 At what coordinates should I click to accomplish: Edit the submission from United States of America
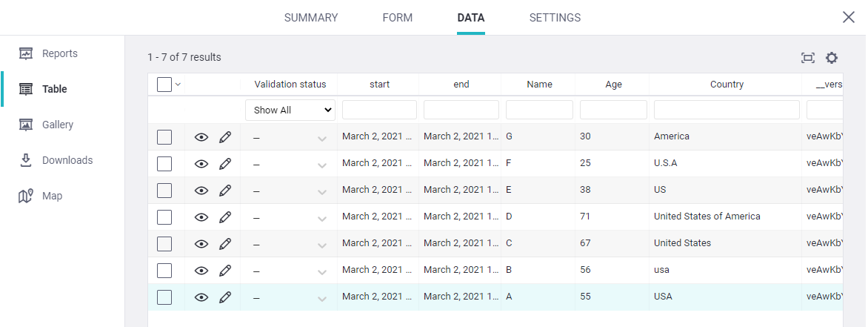tap(225, 217)
